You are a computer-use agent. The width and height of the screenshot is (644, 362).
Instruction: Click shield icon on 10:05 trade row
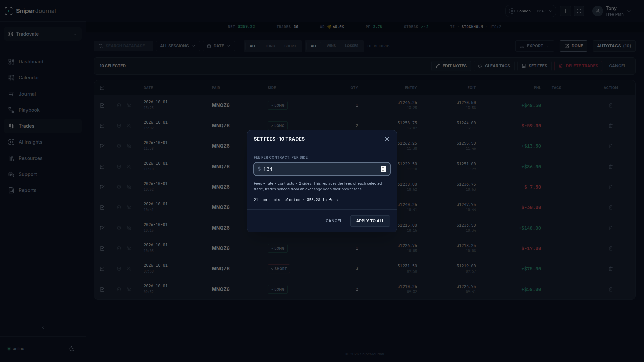(119, 248)
